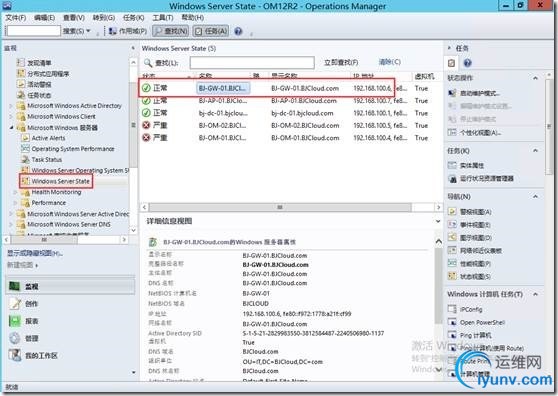Click the 警报视图(A) alert view icon
The width and height of the screenshot is (558, 396).
coord(452,212)
